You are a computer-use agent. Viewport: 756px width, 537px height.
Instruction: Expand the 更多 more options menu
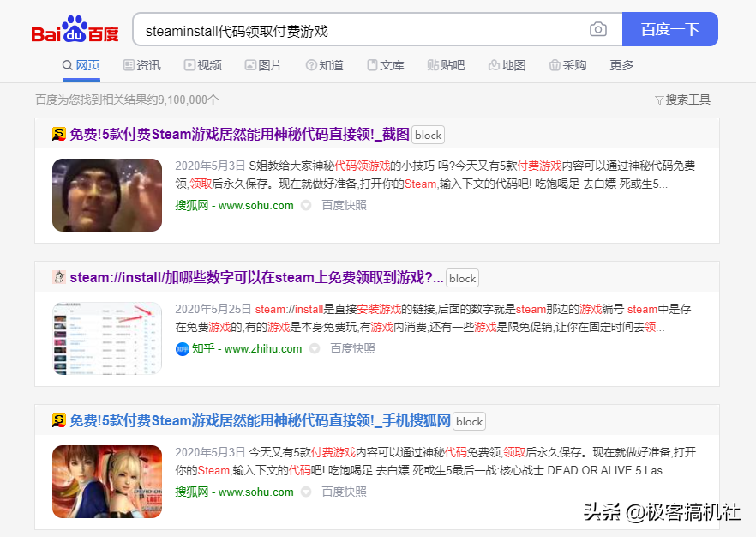pyautogui.click(x=621, y=64)
